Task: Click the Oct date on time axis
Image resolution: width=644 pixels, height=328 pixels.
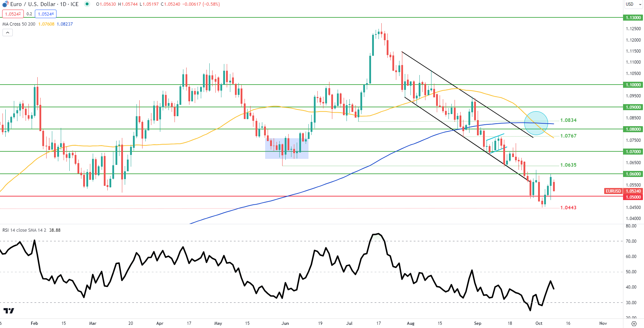Action: coord(539,323)
